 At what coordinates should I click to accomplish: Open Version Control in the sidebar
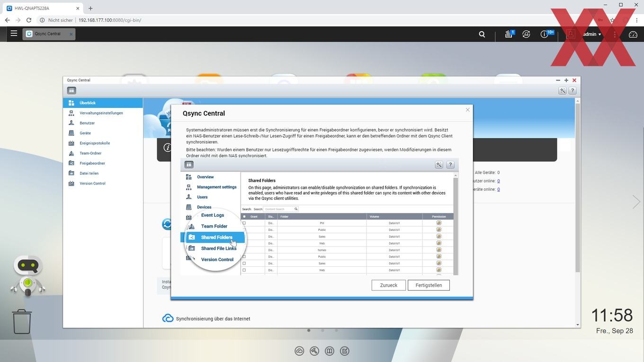[103, 183]
